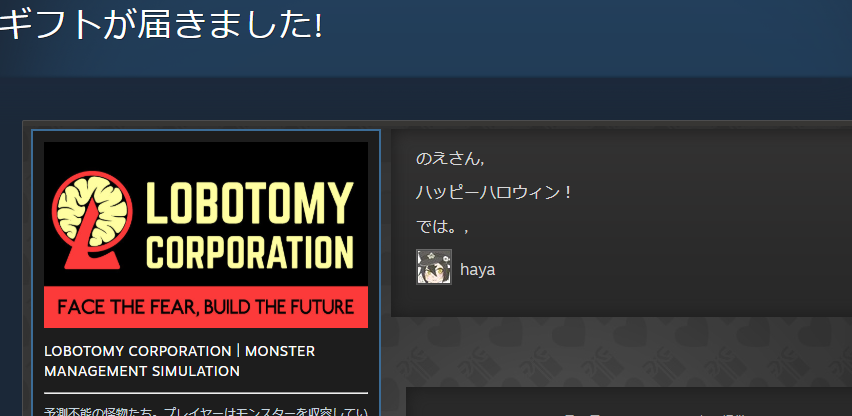Click the blue-bordered game card edge

coord(32,272)
